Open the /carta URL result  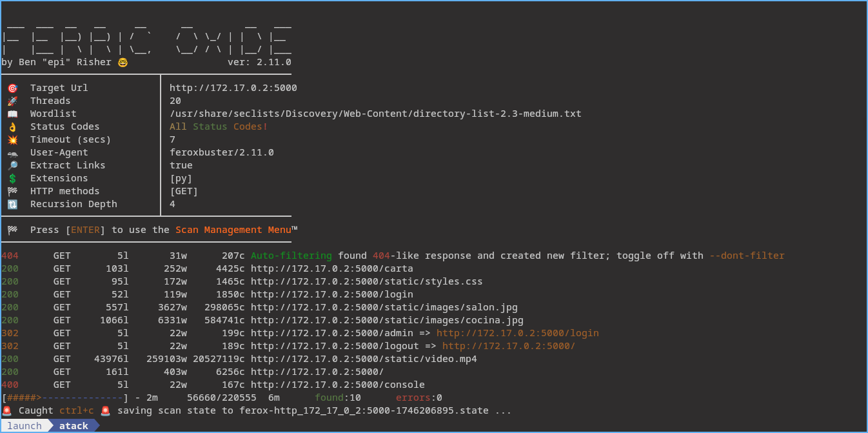[x=332, y=268]
